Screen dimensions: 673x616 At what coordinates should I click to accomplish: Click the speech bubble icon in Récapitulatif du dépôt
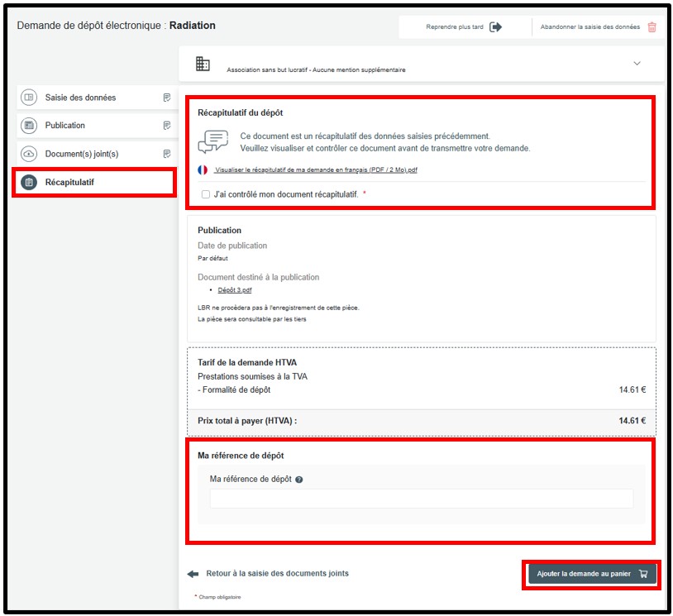[212, 141]
